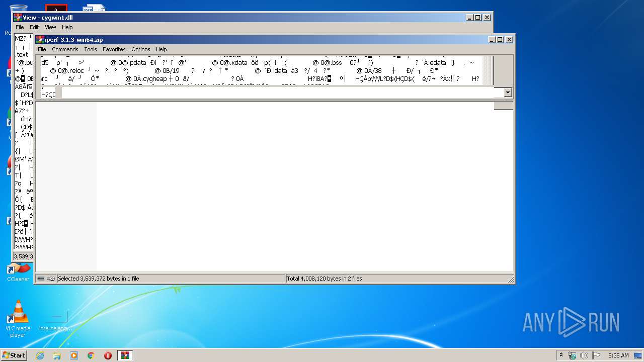644x362 pixels.
Task: Click the ".text" line in cygwin1.dll viewer
Action: (x=22, y=54)
